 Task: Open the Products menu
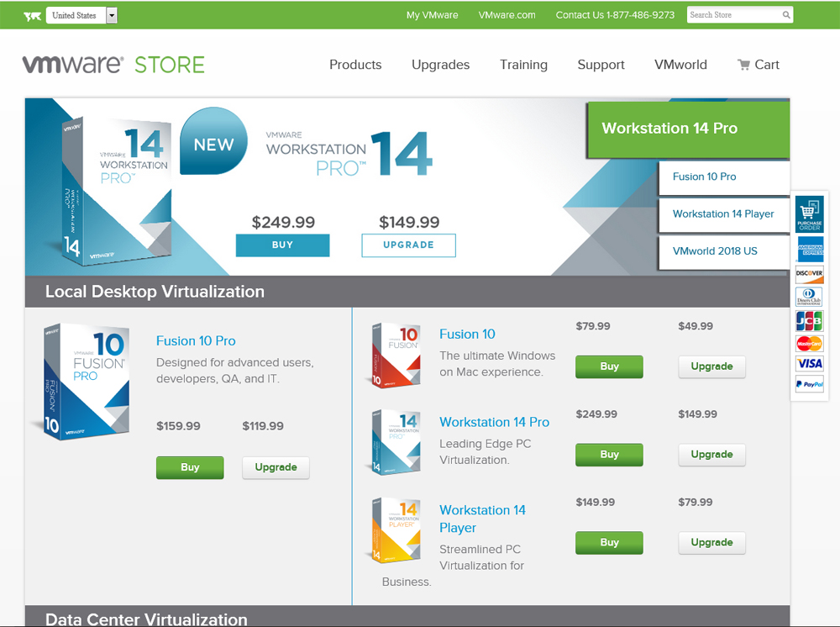click(x=355, y=65)
